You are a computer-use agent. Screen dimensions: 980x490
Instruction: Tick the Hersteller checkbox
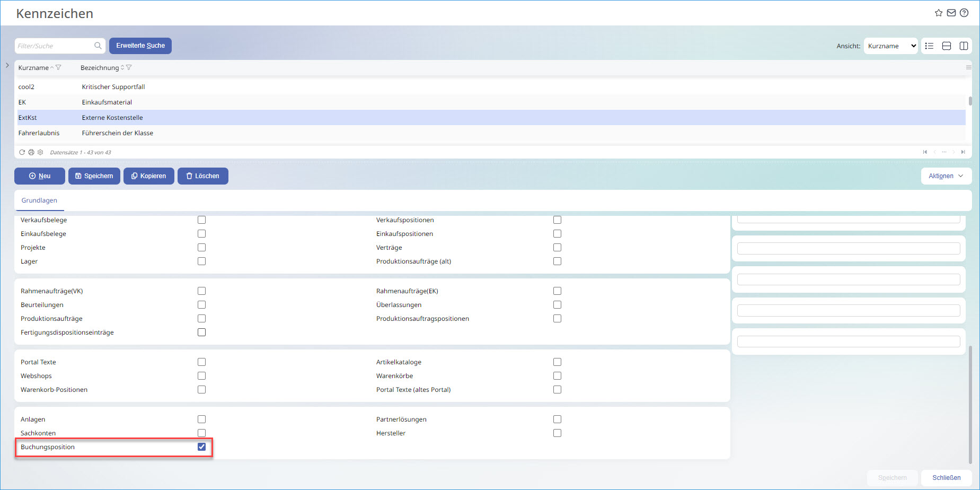tap(557, 433)
